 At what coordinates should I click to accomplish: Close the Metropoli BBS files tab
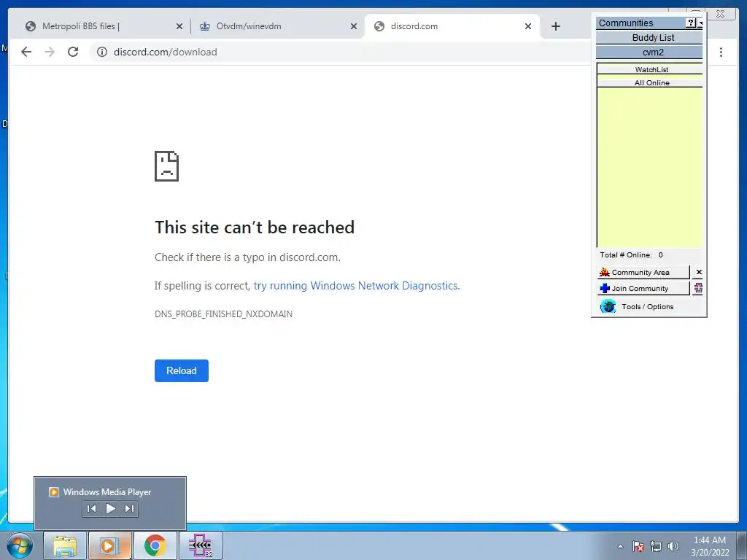[x=179, y=26]
